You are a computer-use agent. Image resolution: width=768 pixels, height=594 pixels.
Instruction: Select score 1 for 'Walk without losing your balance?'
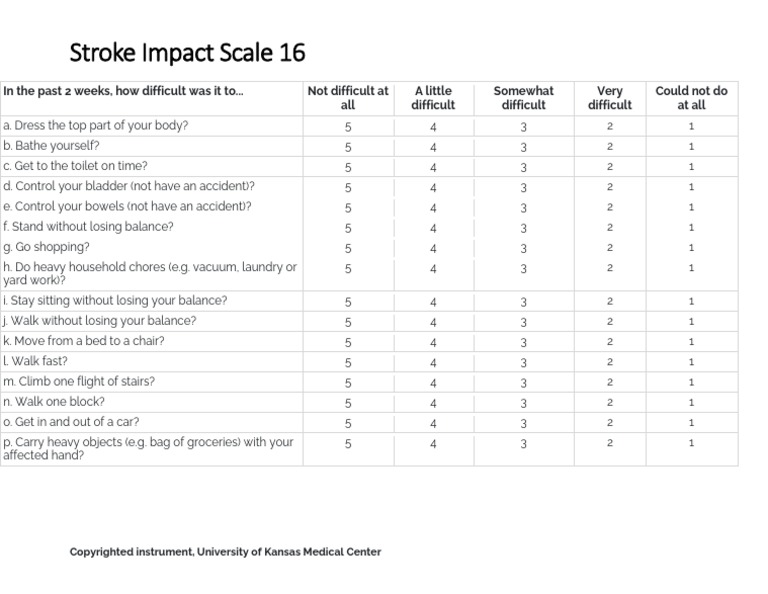point(691,321)
